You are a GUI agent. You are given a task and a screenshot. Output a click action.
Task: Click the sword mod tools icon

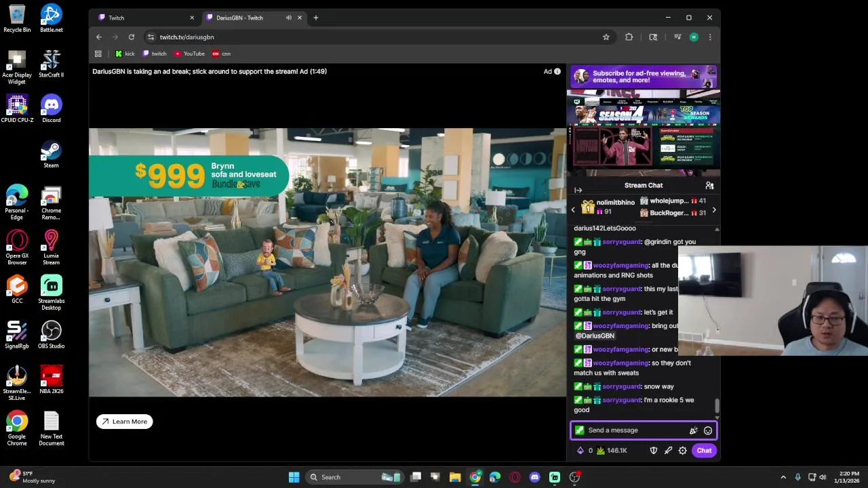[668, 451]
